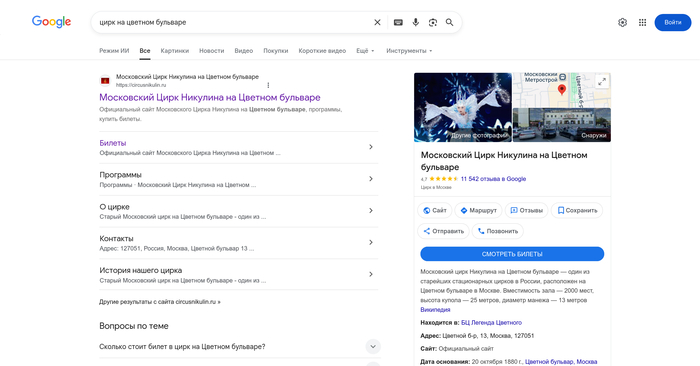Select the Все tab
Viewport: 700px width, 366px height.
pos(145,51)
